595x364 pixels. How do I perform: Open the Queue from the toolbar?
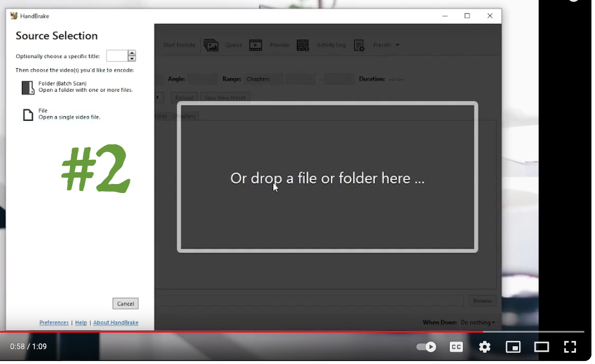[x=233, y=45]
